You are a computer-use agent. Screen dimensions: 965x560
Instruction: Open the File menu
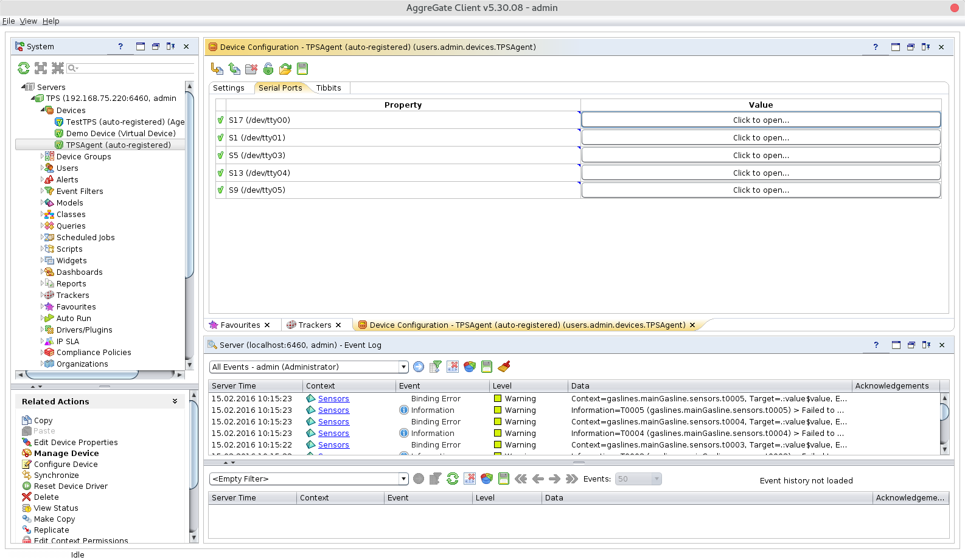click(x=9, y=21)
